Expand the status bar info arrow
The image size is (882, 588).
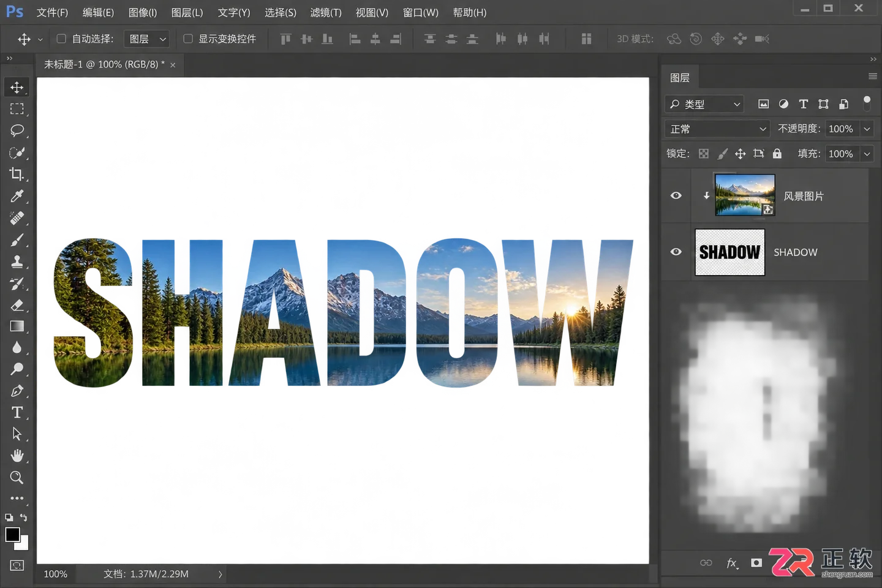tap(221, 575)
